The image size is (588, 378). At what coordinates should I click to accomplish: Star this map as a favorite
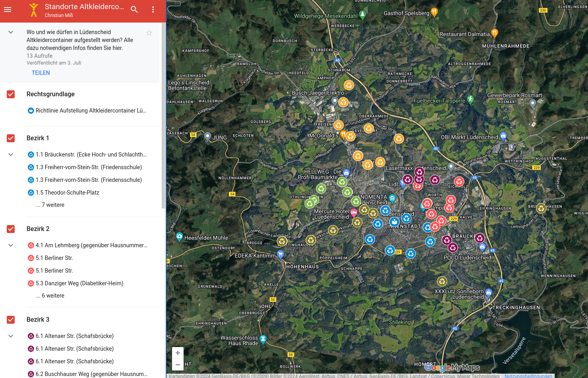149,33
